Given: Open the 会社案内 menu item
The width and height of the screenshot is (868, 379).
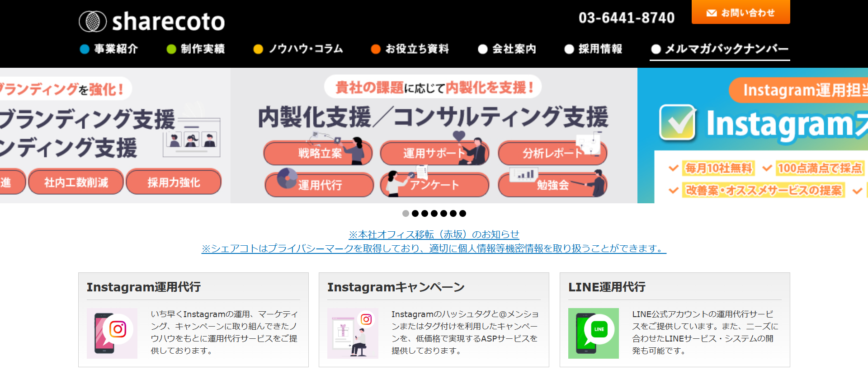Looking at the screenshot, I should 507,49.
